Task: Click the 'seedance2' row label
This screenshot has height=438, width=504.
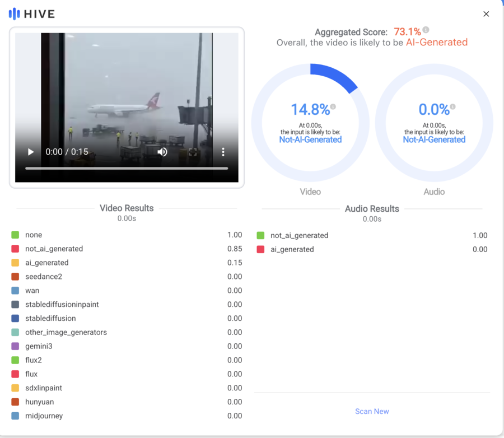Action: [44, 277]
